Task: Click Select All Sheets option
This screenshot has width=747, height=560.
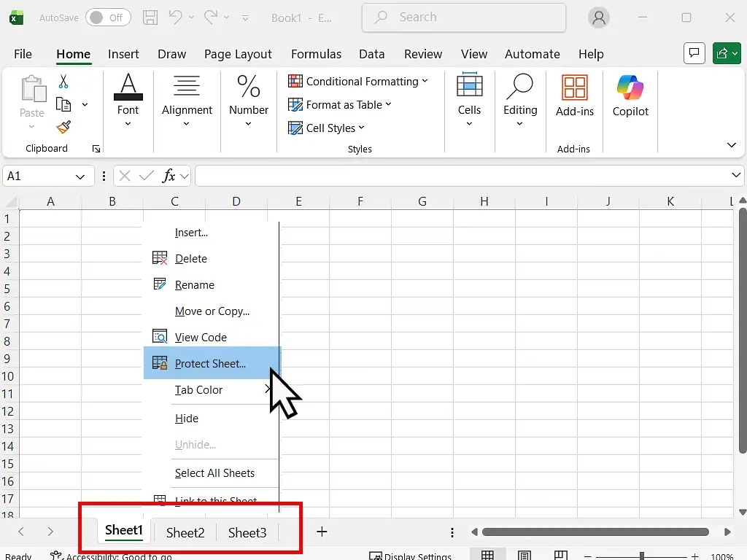Action: tap(214, 473)
